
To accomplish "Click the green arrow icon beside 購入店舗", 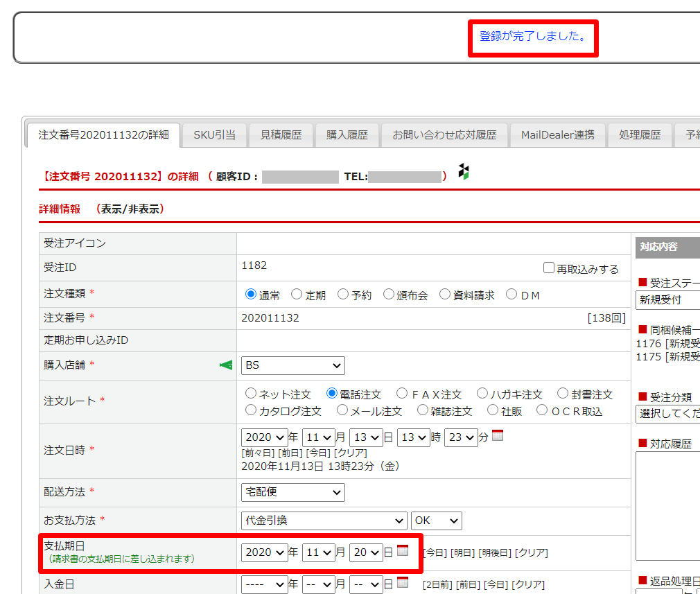I will (x=226, y=365).
